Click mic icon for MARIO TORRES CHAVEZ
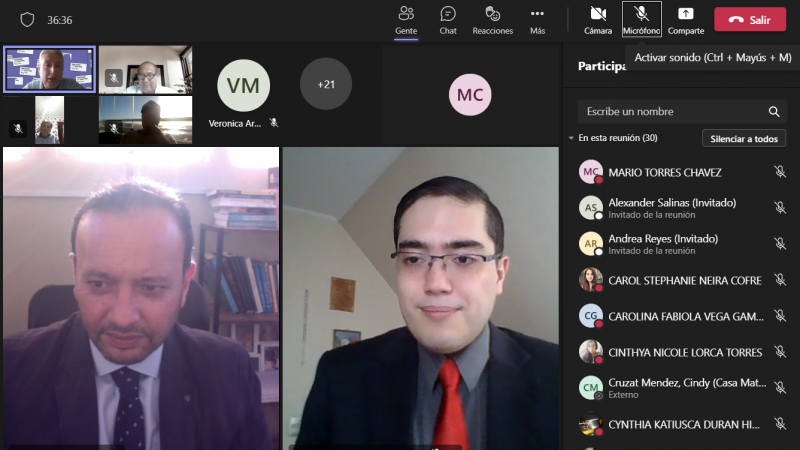 pos(780,172)
